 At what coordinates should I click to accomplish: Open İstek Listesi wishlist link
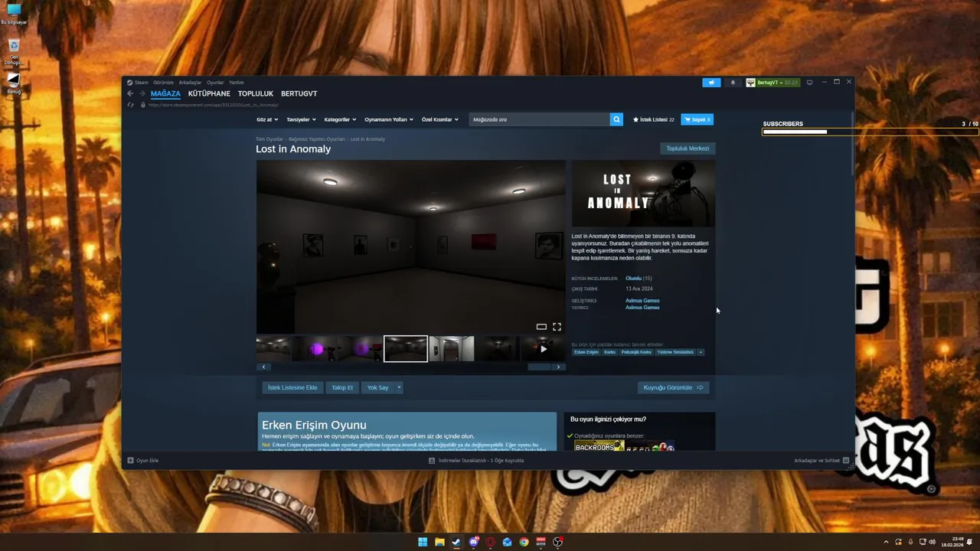(x=654, y=119)
